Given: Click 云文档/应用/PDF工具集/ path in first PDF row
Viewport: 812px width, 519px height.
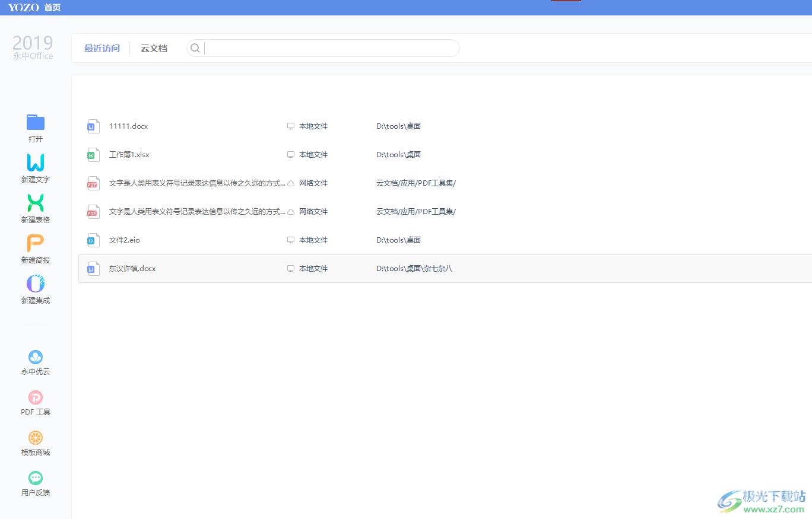Looking at the screenshot, I should (x=416, y=183).
